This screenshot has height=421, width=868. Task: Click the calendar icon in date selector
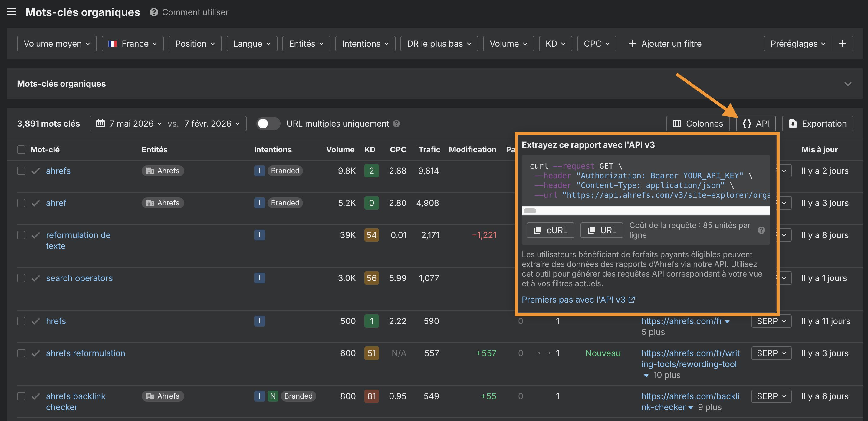[100, 124]
